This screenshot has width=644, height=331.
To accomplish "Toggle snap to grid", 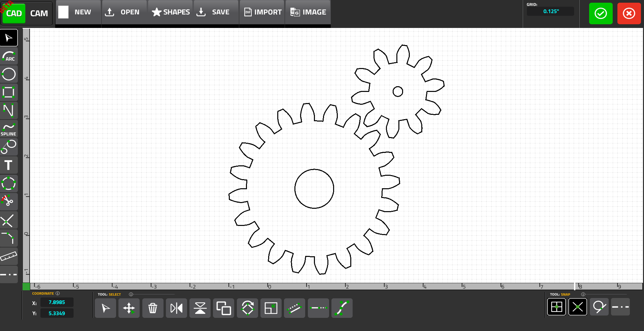I will tap(557, 307).
